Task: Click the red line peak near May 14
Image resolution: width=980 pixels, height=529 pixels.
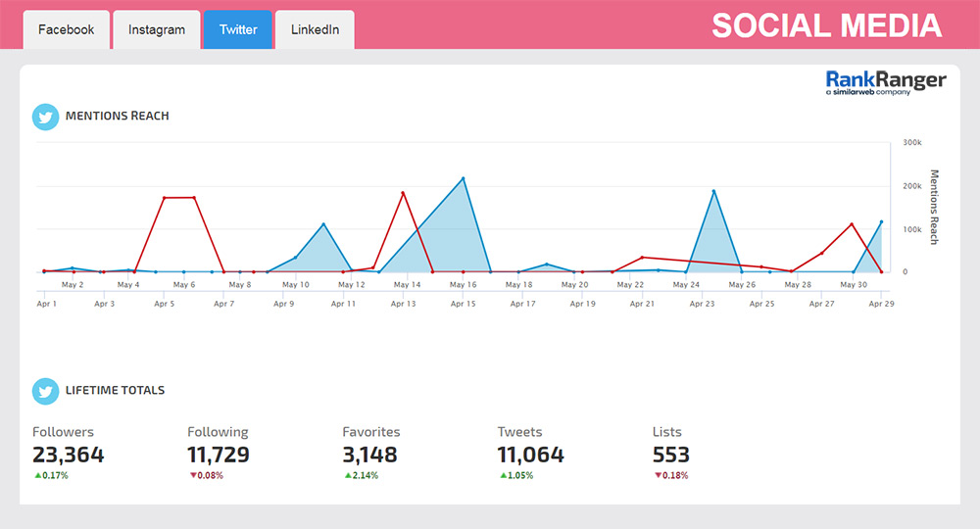Action: pos(403,193)
